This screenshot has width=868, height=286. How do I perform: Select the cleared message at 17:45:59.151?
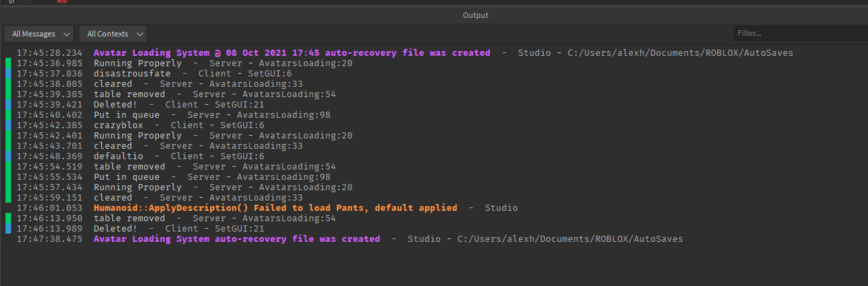tap(113, 198)
